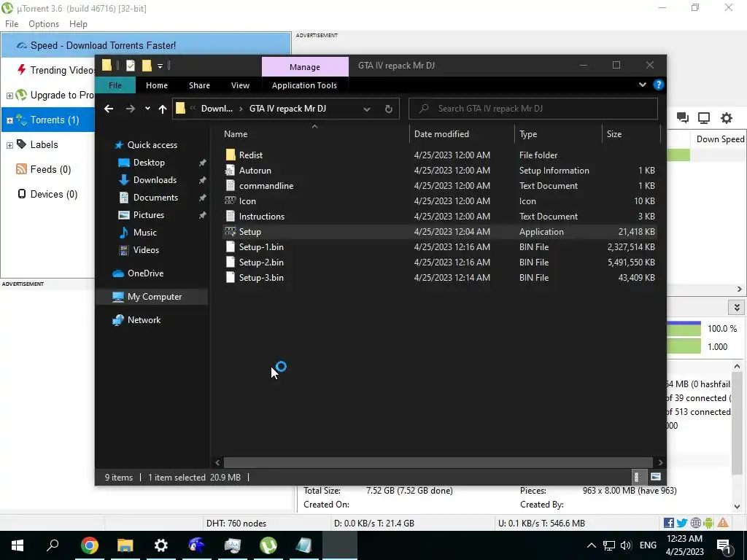Expand the Upgrade to Pro tree node
Screen dimensions: 747x560
pyautogui.click(x=9, y=96)
